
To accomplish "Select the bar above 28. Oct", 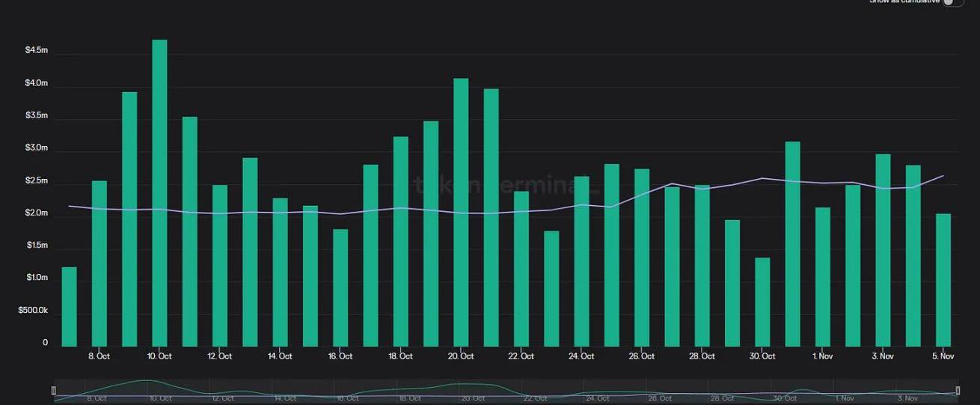I will pyautogui.click(x=702, y=266).
